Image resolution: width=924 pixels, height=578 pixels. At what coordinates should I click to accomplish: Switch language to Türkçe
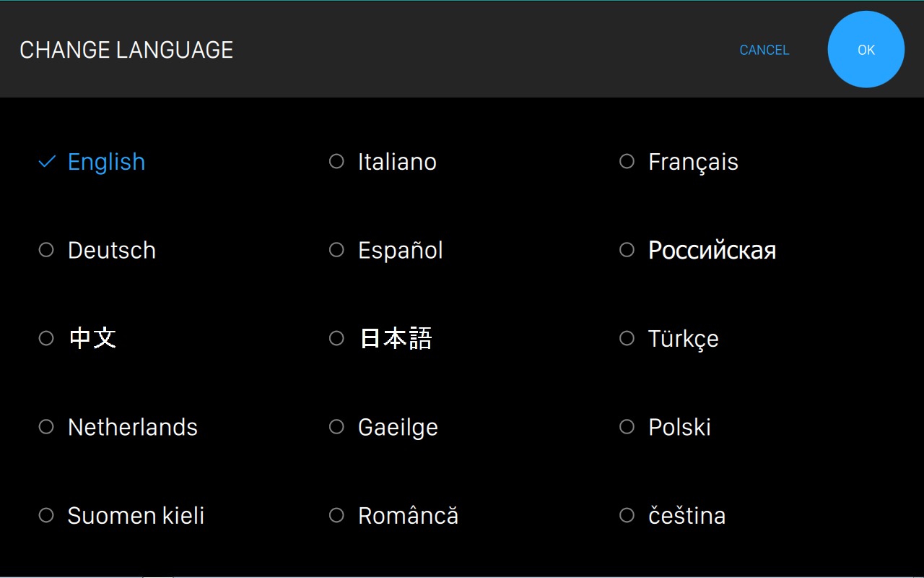pyautogui.click(x=627, y=338)
